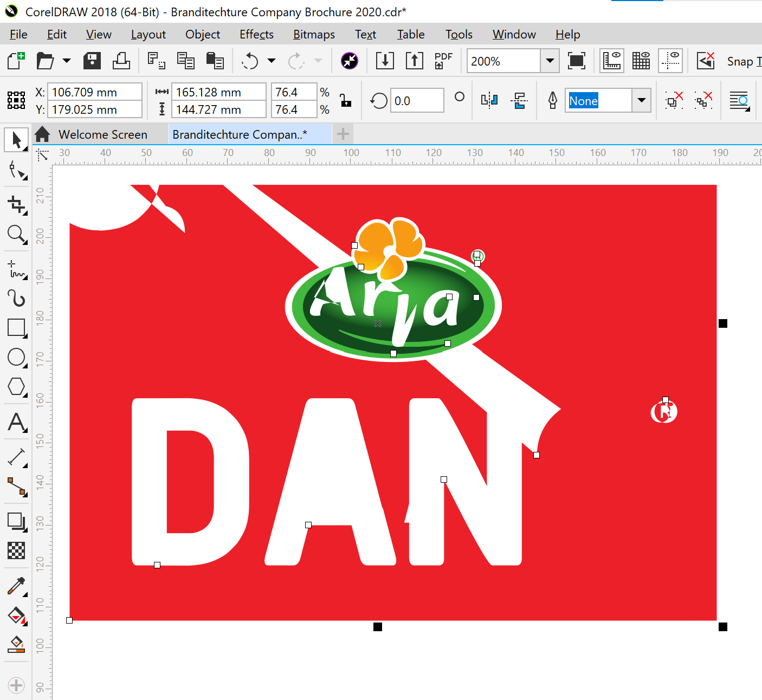
Task: Click Ungroup all objects button
Action: pos(703,100)
